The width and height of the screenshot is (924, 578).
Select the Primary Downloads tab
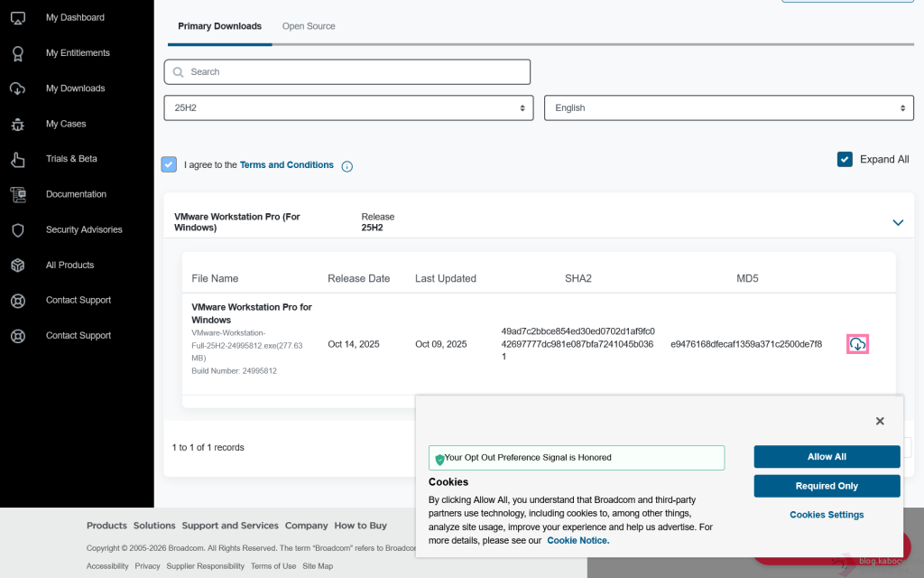tap(219, 26)
